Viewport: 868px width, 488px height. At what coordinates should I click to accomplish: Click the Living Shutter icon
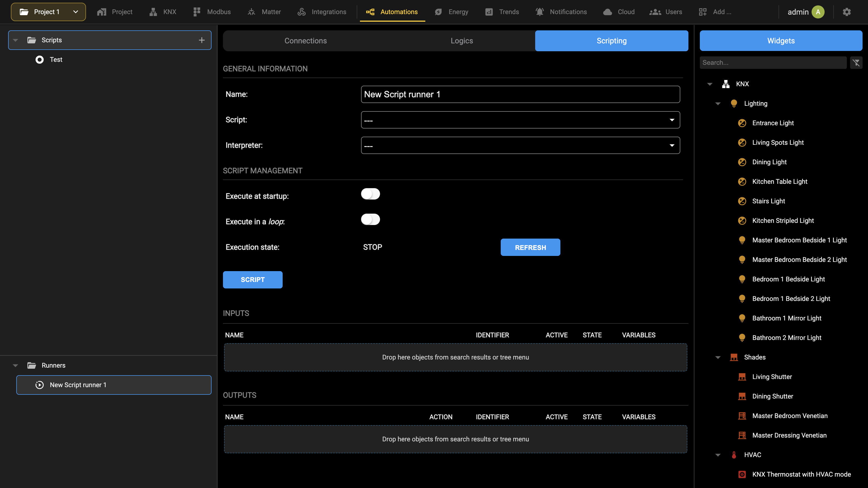point(742,377)
